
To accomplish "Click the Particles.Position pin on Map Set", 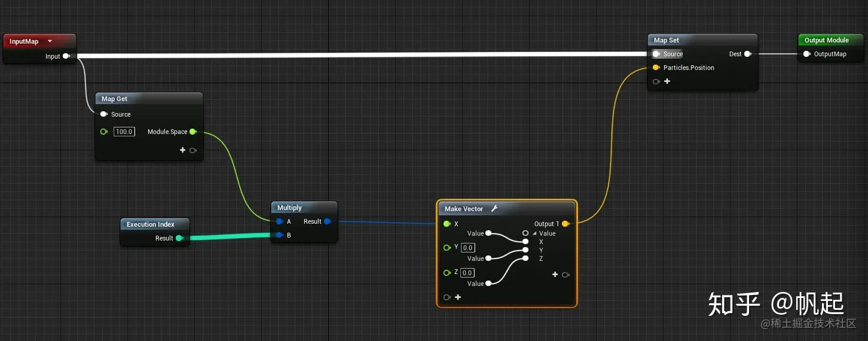I will coord(656,68).
